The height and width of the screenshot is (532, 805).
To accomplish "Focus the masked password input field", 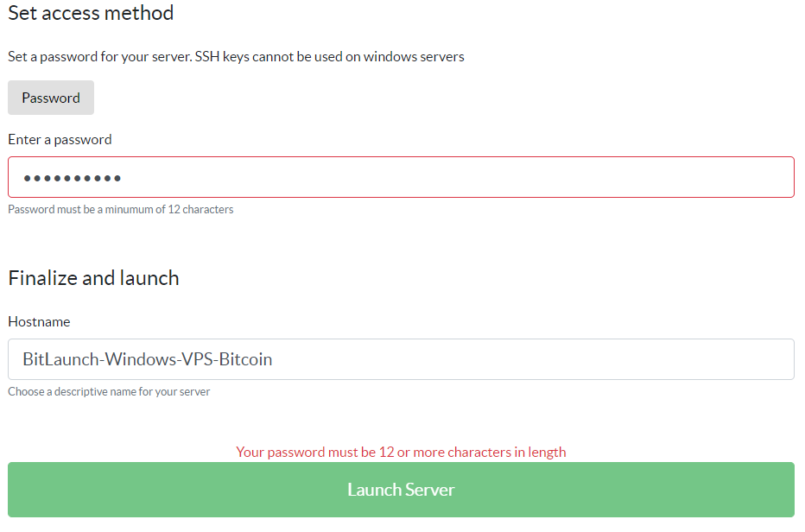I will [x=401, y=177].
